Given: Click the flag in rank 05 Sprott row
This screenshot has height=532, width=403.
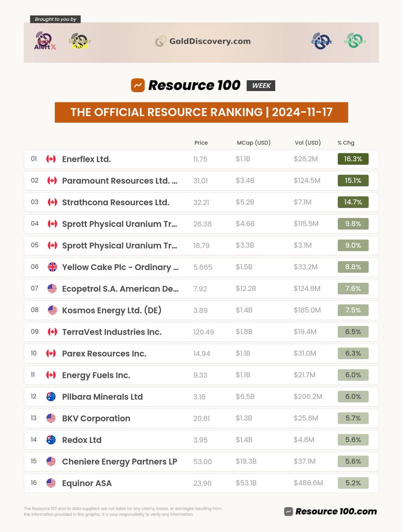Looking at the screenshot, I should click(x=52, y=245).
